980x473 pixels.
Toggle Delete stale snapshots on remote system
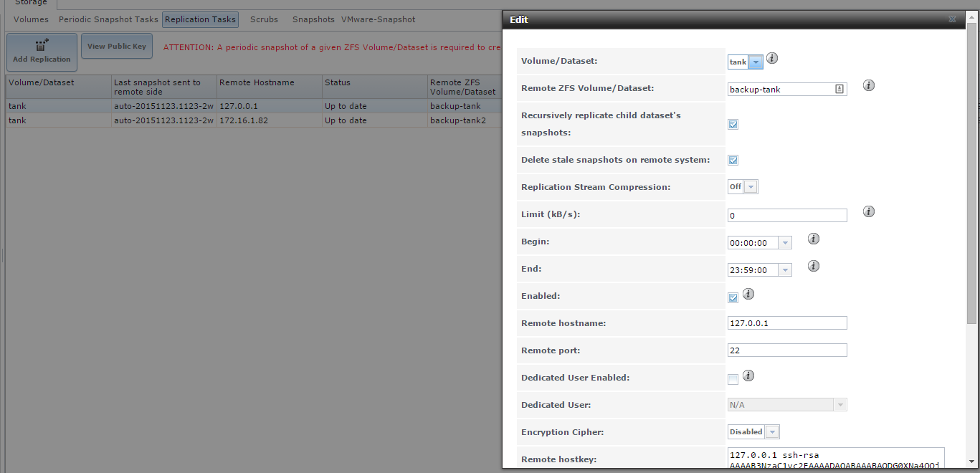tap(733, 161)
